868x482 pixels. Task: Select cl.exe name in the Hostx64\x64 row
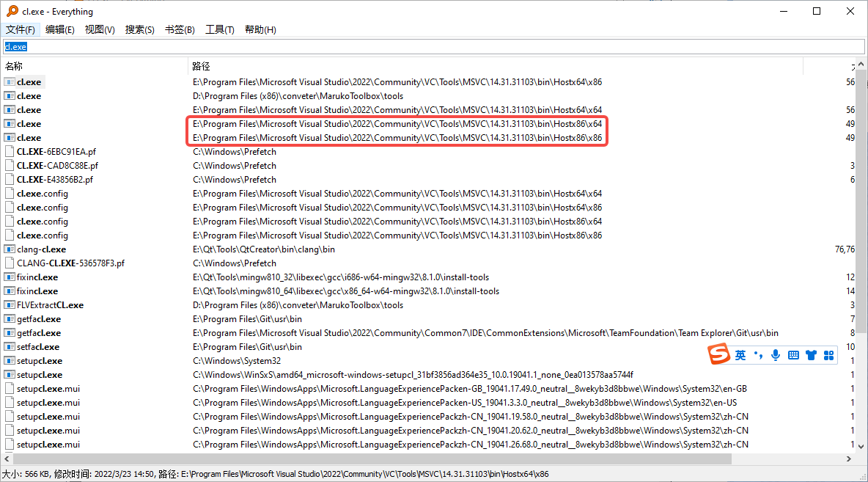[x=29, y=110]
